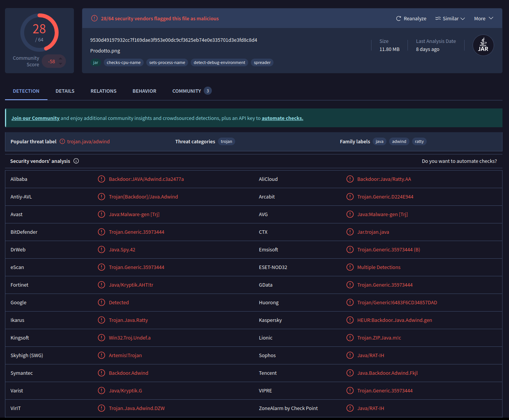Expand the Similar dropdown menu
This screenshot has width=509, height=420.
tap(450, 18)
